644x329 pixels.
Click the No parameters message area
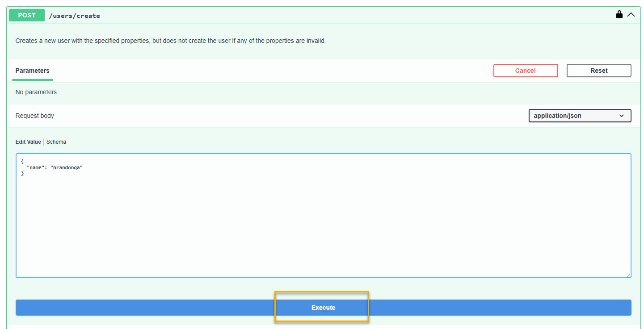36,92
